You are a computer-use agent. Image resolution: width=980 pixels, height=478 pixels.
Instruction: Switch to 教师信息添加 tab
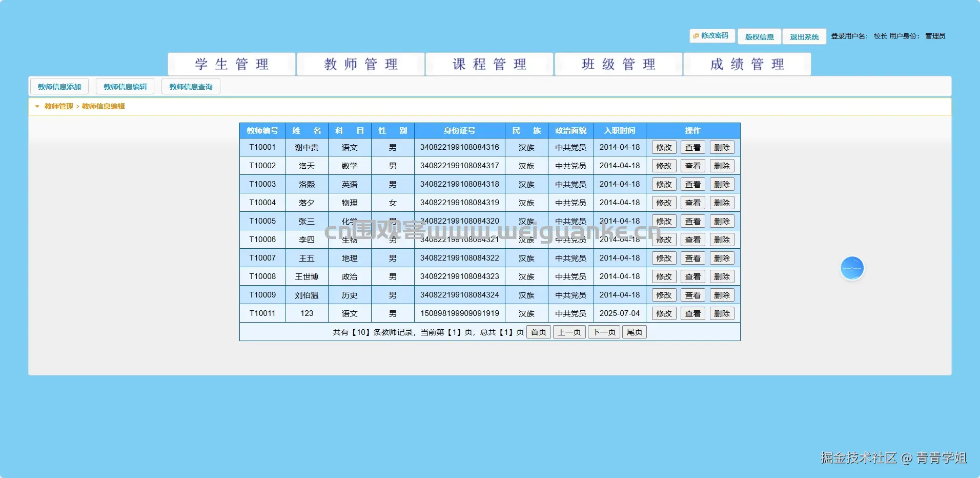59,87
